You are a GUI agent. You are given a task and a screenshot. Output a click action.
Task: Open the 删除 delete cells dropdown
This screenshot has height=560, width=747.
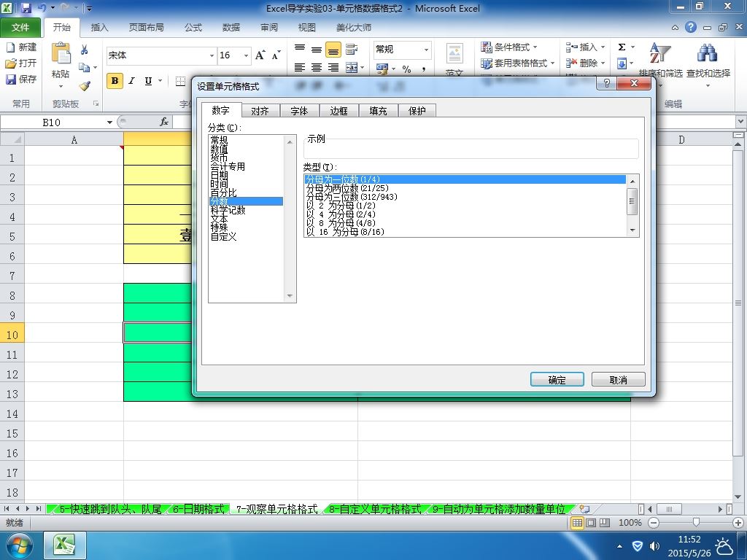click(586, 63)
